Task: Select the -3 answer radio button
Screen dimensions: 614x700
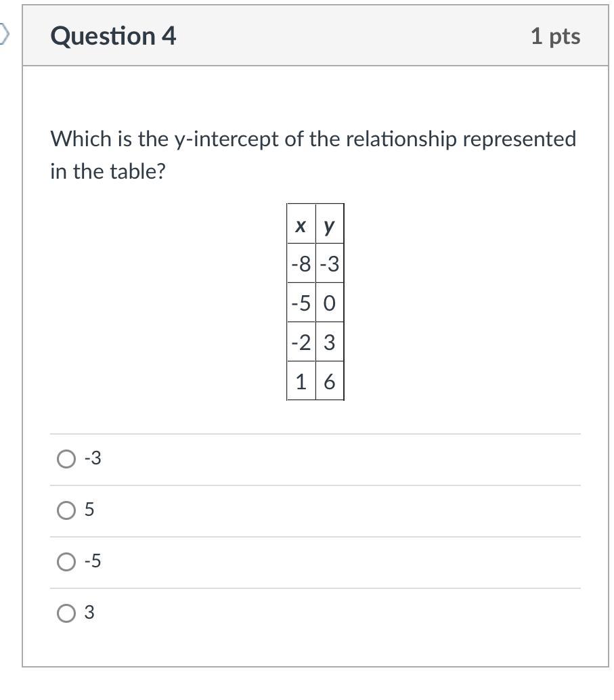Action: click(66, 459)
